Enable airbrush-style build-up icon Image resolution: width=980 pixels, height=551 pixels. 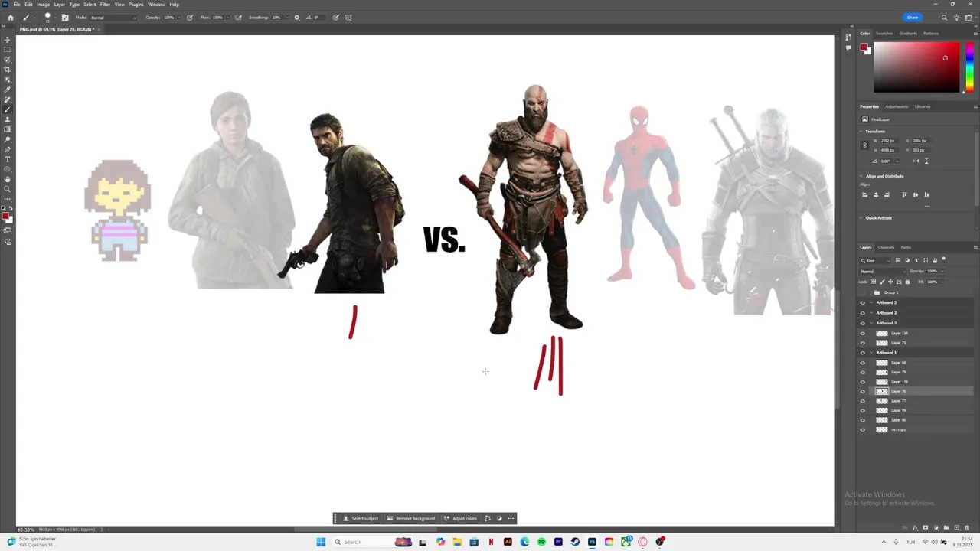(x=238, y=18)
